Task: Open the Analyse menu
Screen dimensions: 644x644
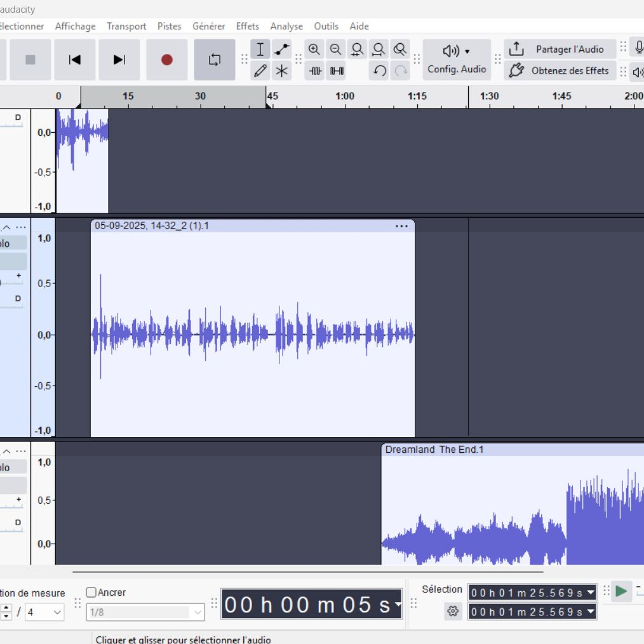Action: pos(286,26)
